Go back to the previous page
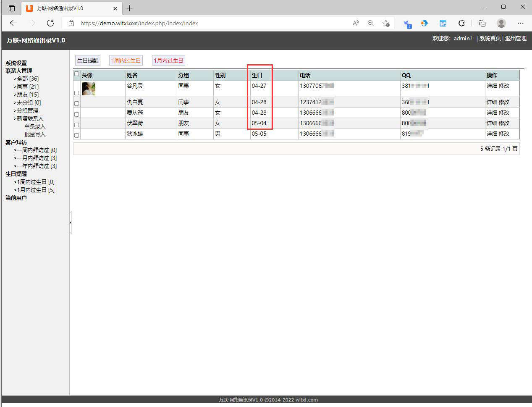This screenshot has width=532, height=407. click(13, 23)
